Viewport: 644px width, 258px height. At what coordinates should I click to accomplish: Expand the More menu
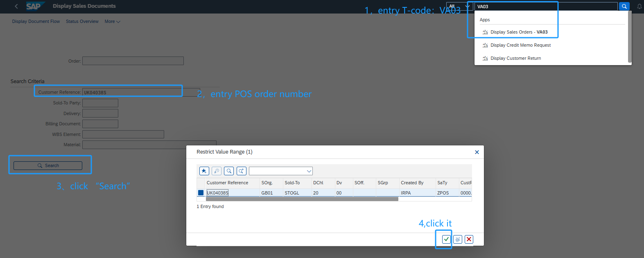(112, 21)
